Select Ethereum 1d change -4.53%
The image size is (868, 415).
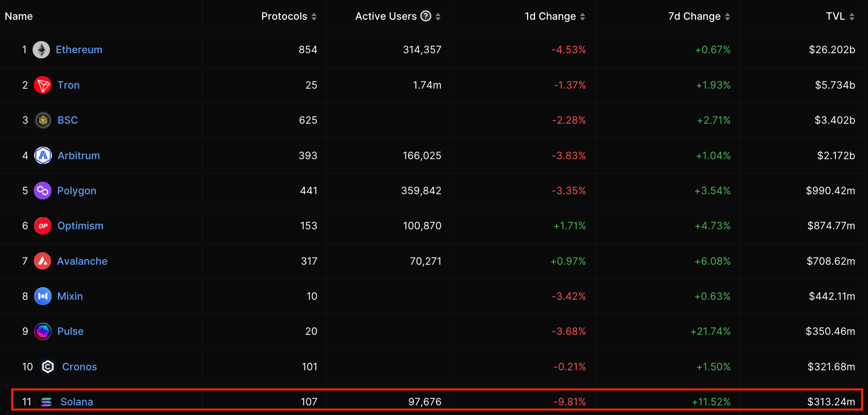click(x=568, y=50)
